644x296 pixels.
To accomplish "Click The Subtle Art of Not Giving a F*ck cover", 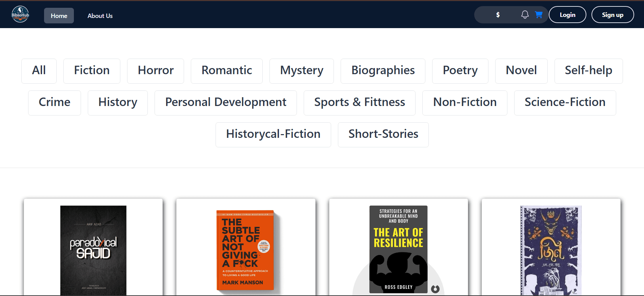I will coord(246,251).
